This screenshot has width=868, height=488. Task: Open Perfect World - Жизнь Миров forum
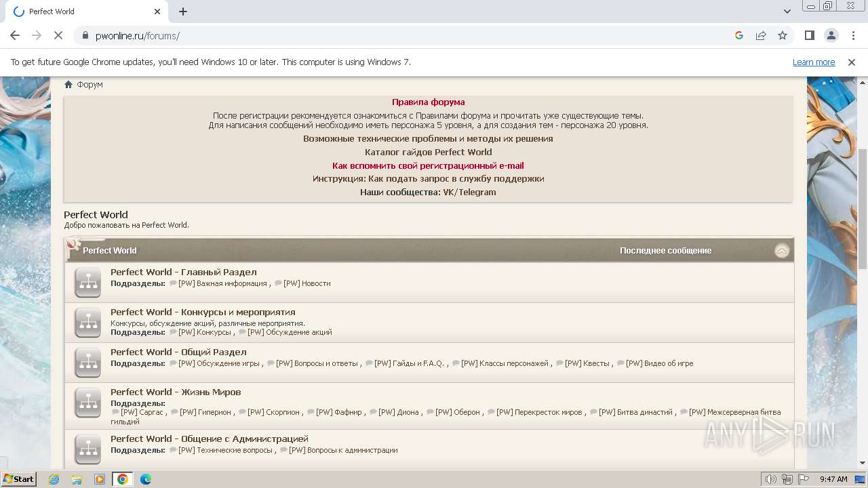coord(176,392)
